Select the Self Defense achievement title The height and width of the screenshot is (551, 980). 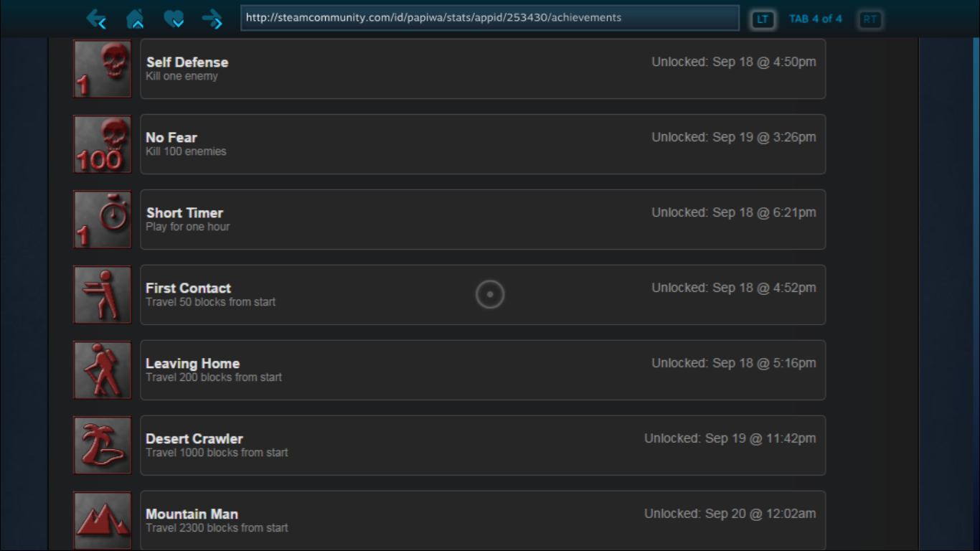click(187, 62)
